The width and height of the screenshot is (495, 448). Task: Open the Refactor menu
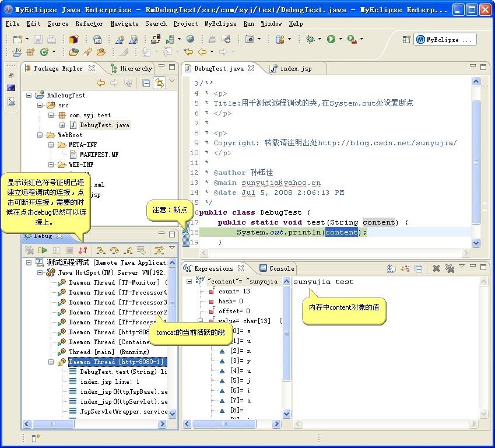click(89, 24)
